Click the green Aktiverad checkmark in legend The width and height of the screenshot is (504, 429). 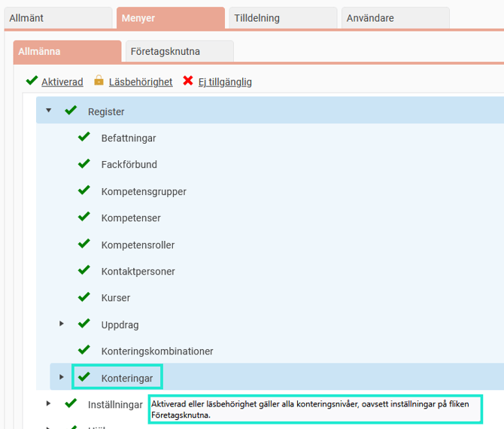pos(32,81)
